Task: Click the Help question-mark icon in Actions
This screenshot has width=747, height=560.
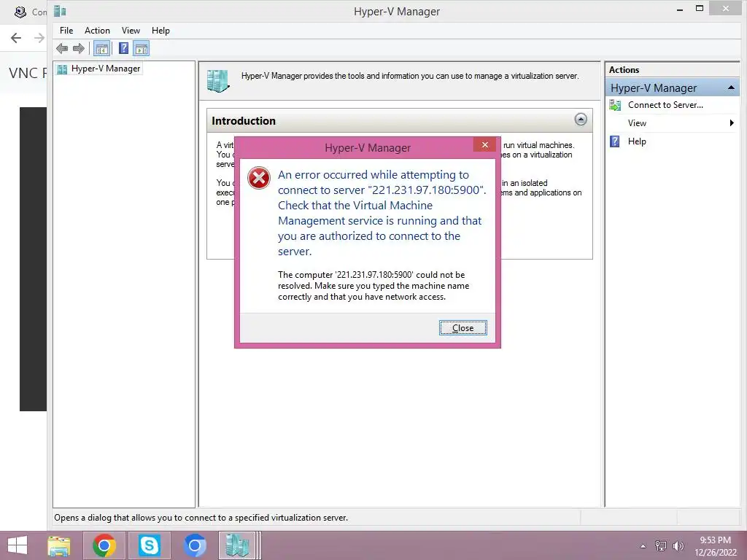Action: tap(615, 141)
